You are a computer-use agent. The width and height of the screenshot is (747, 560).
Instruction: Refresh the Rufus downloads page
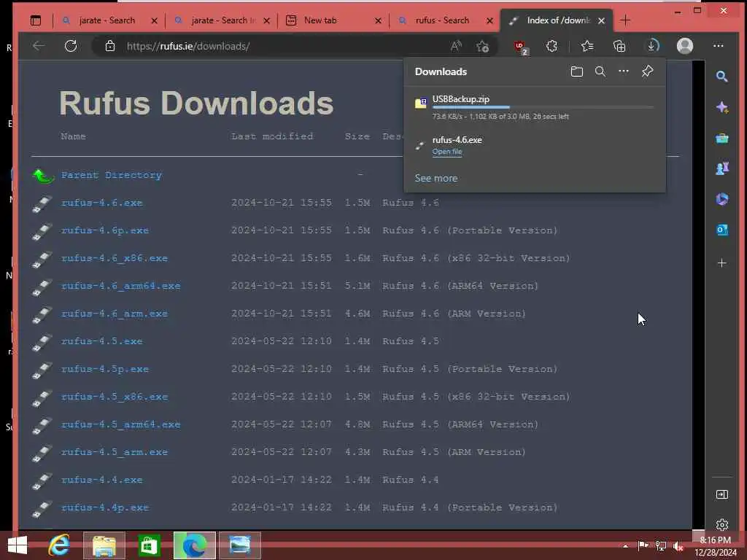pyautogui.click(x=71, y=46)
